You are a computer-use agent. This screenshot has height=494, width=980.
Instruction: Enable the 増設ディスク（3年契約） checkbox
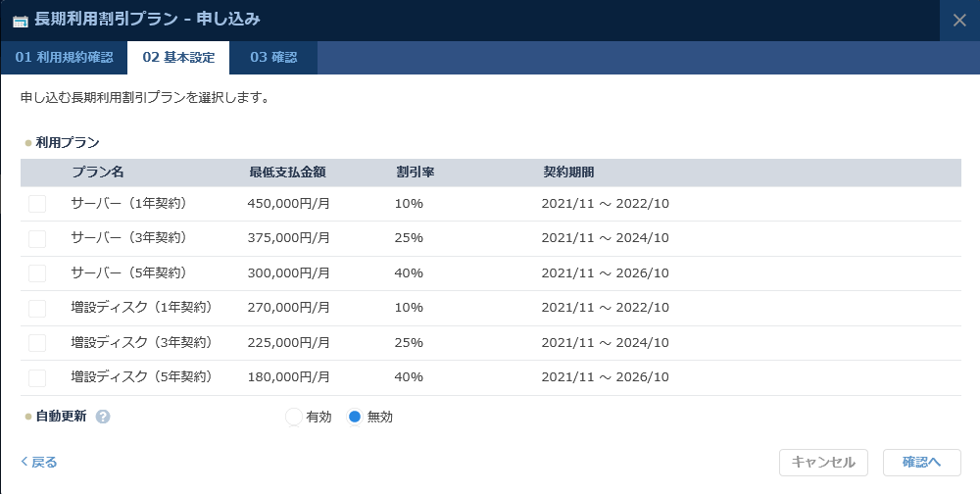(x=37, y=343)
